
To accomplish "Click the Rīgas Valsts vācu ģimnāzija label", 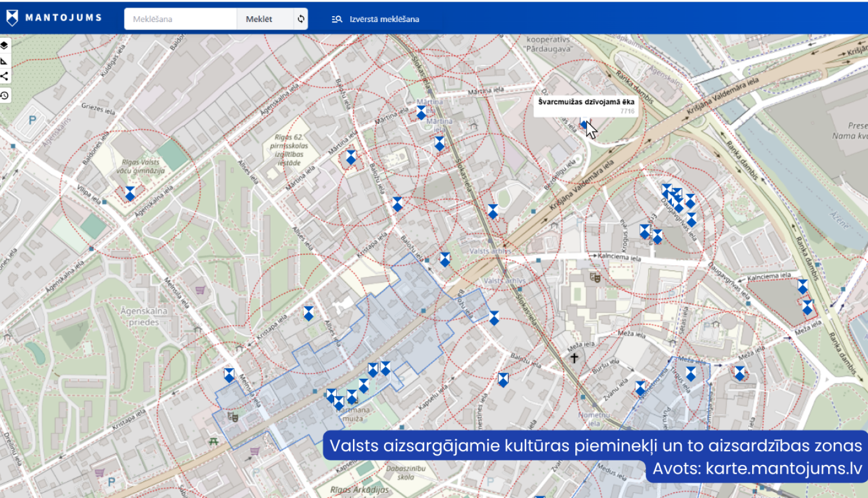I will coord(141,167).
